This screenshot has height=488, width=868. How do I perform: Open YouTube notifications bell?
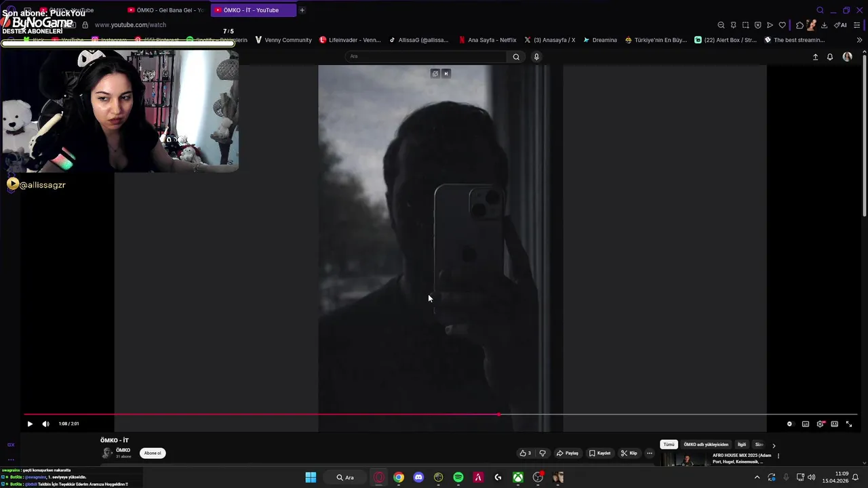click(830, 57)
